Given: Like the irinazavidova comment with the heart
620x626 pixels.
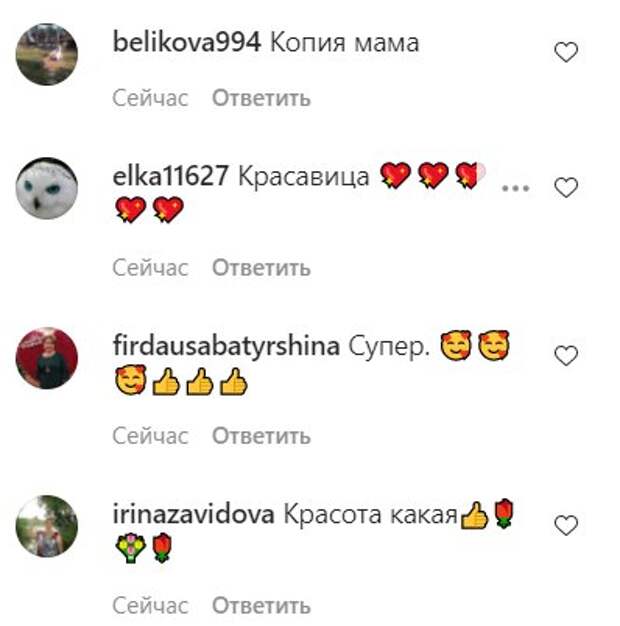Looking at the screenshot, I should click(566, 525).
